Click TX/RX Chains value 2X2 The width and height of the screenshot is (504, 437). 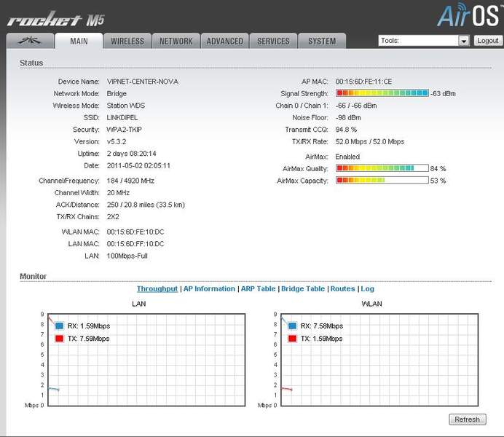(x=113, y=217)
